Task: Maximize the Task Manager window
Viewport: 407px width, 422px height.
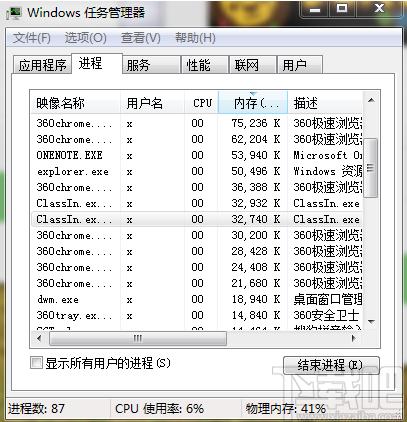Action: coord(342,9)
